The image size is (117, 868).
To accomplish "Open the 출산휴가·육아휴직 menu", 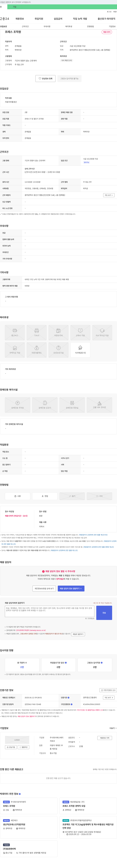I will [107, 19].
